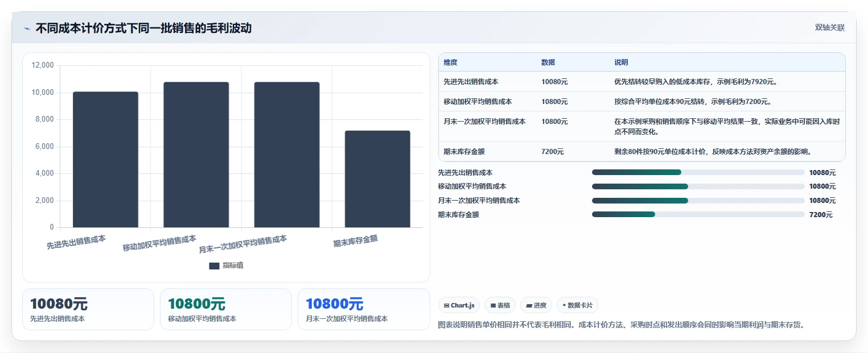The width and height of the screenshot is (868, 353).
Task: Select the 进度 tag chip
Action: (536, 305)
